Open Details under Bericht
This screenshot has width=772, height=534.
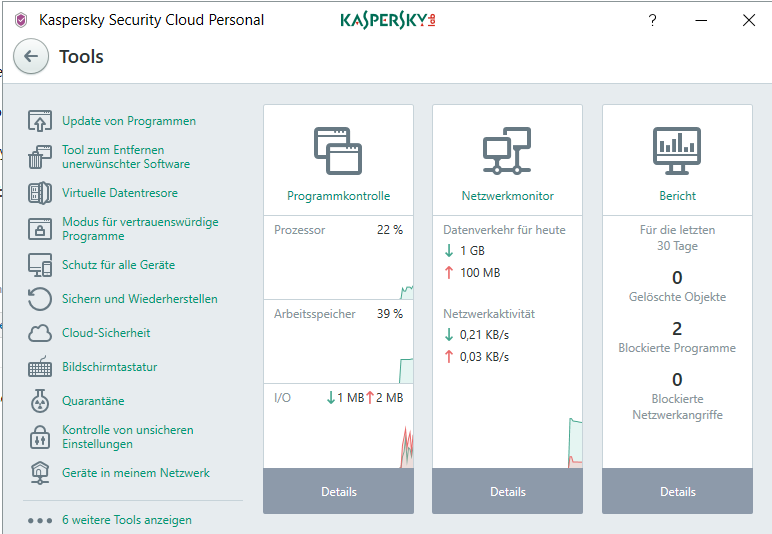[x=677, y=491]
